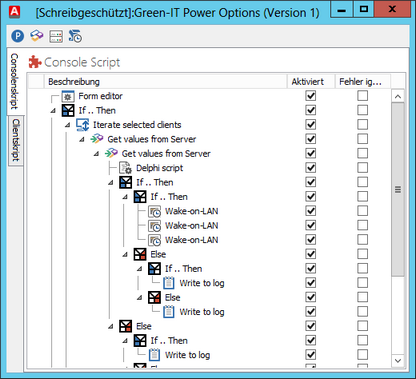Switch to the Clientskript tab
The image size is (416, 379).
coord(15,140)
